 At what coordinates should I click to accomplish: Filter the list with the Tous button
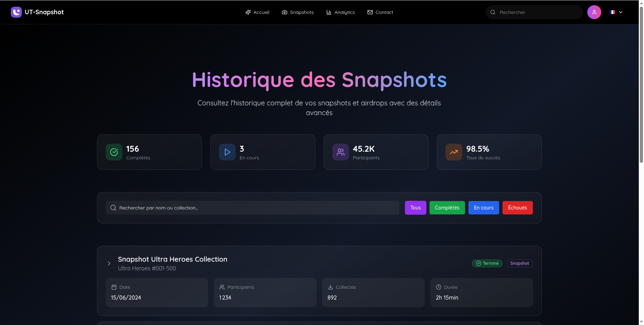[415, 208]
